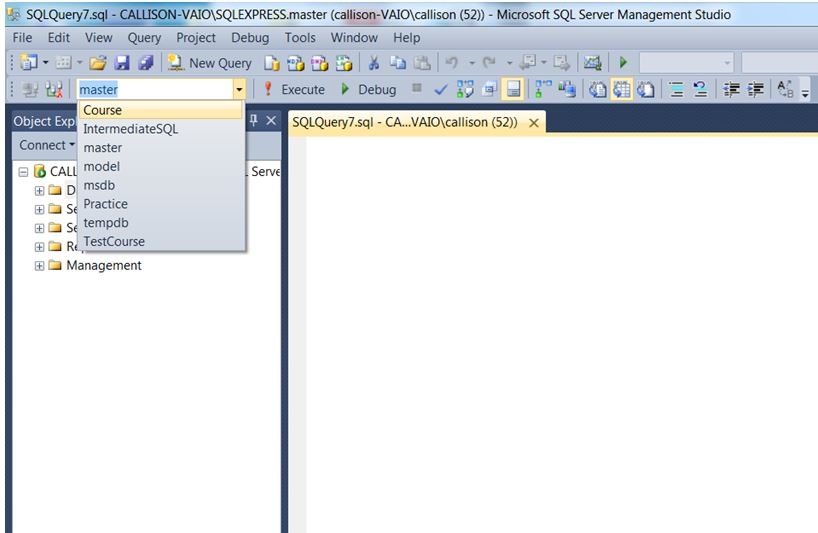The height and width of the screenshot is (533, 818).
Task: Select Course from the database list
Action: click(161, 110)
